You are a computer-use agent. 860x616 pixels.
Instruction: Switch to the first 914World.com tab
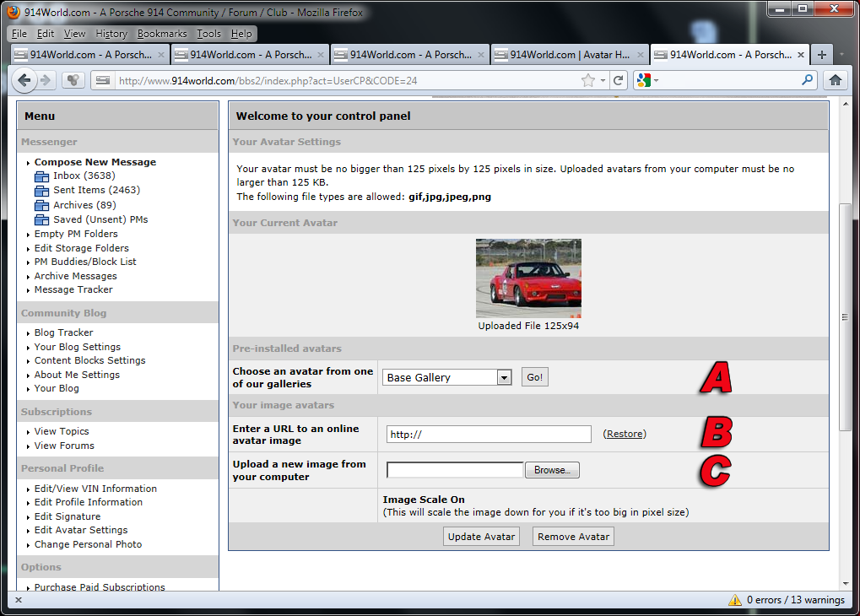tap(89, 55)
